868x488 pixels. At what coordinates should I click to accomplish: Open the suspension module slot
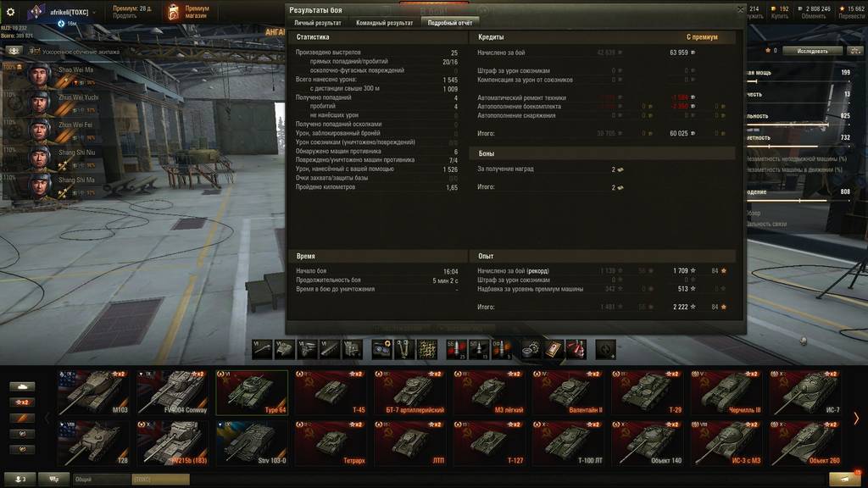[330, 349]
